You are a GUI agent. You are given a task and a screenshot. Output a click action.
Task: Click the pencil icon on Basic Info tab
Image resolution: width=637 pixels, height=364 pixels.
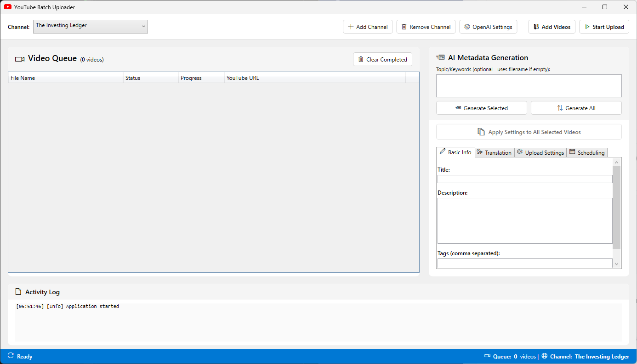pyautogui.click(x=443, y=151)
